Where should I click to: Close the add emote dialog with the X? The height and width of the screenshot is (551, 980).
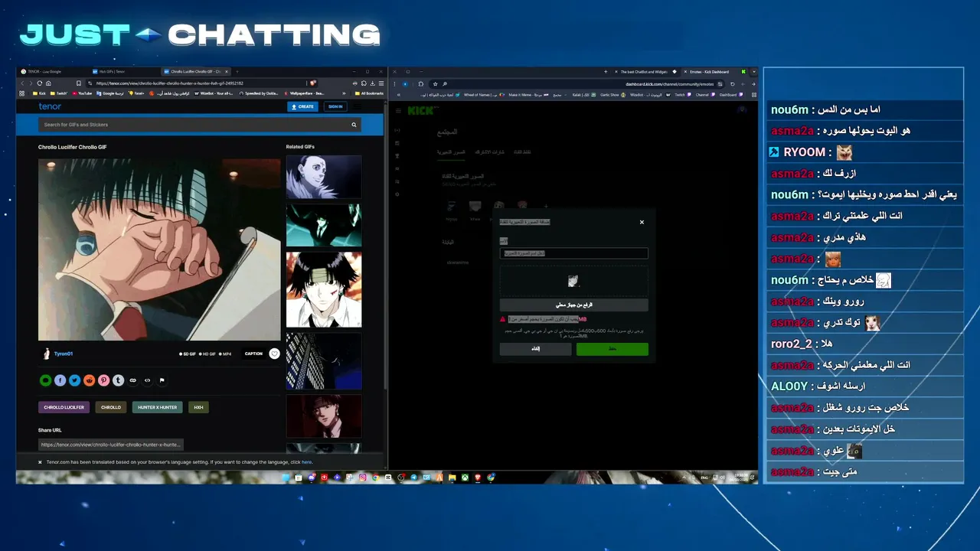642,222
